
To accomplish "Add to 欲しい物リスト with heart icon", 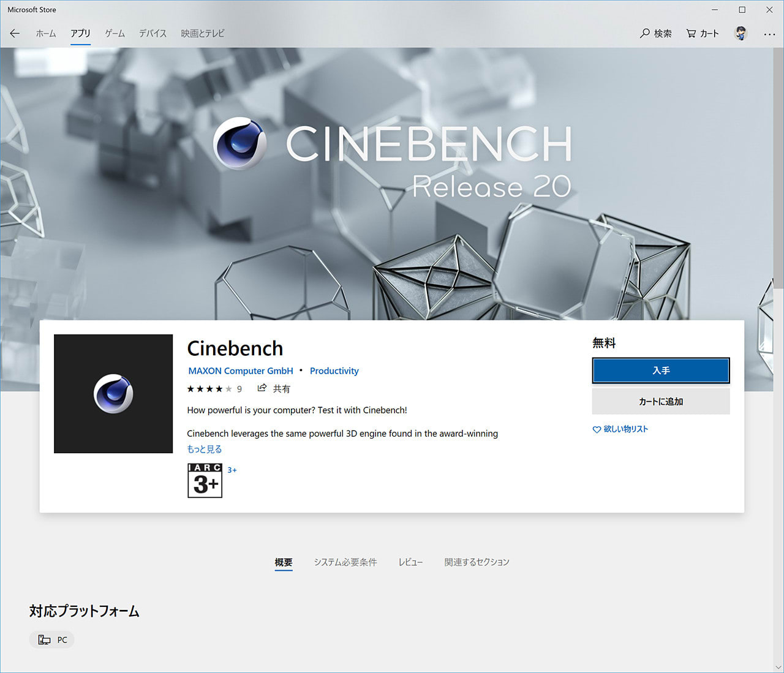I will click(x=620, y=429).
